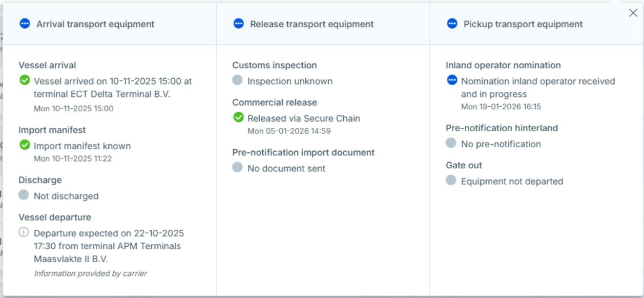The height and width of the screenshot is (298, 644).
Task: Select the Pickup transport equipment heading
Action: (523, 24)
